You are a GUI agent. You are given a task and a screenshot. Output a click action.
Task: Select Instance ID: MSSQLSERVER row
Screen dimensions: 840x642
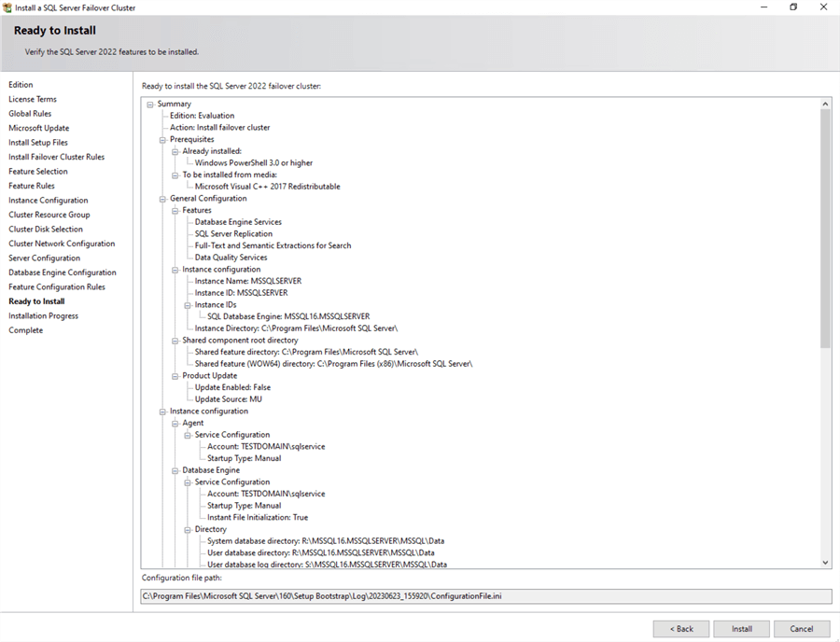click(x=241, y=293)
